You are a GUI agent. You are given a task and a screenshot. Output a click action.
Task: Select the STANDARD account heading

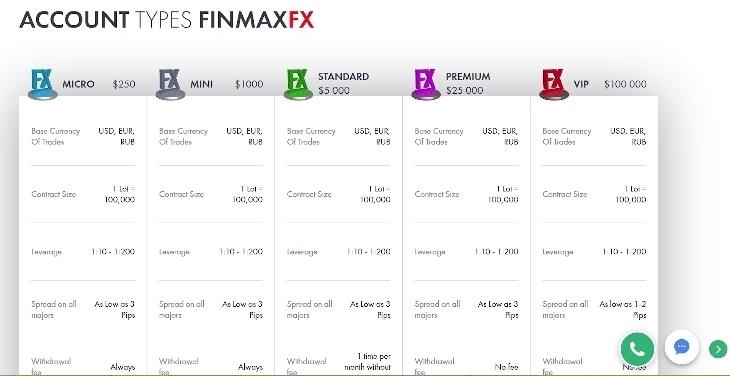pos(343,76)
